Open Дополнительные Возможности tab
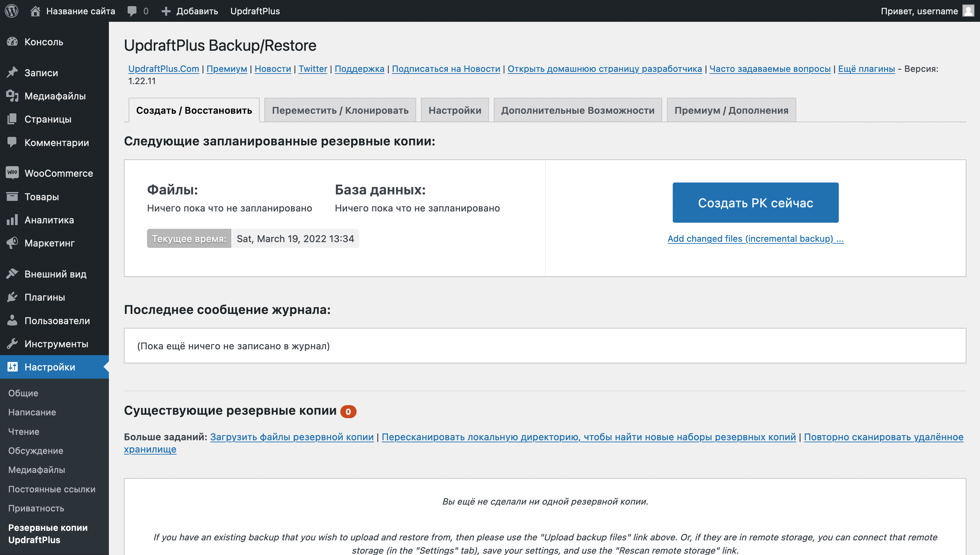The height and width of the screenshot is (555, 980). point(577,110)
